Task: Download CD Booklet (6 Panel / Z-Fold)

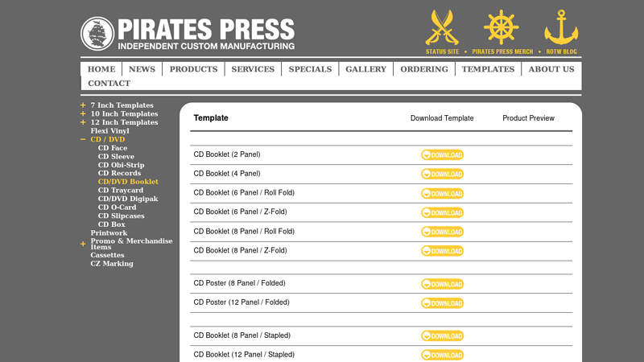Action: click(442, 212)
